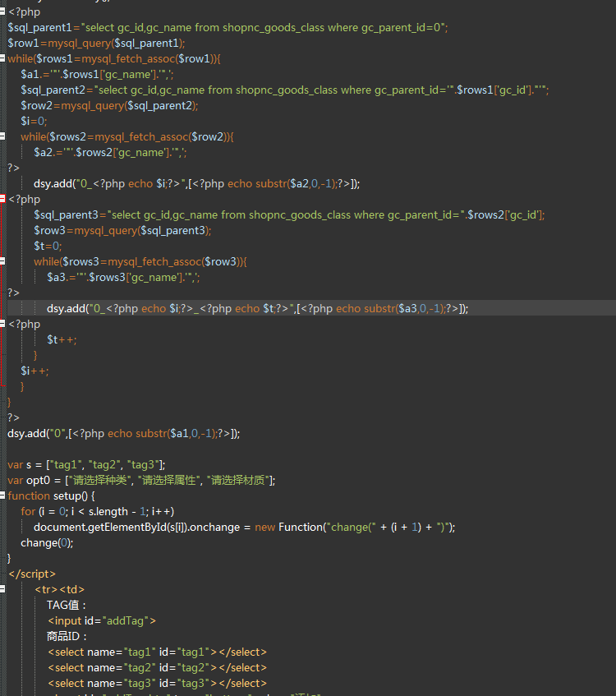
Task: Click the highlighted dsy.add line using substr($a3,0,-1)
Action: click(258, 308)
